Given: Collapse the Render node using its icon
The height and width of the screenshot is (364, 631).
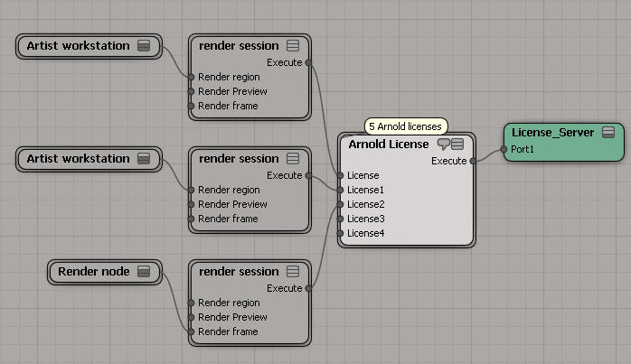Looking at the screenshot, I should (144, 271).
